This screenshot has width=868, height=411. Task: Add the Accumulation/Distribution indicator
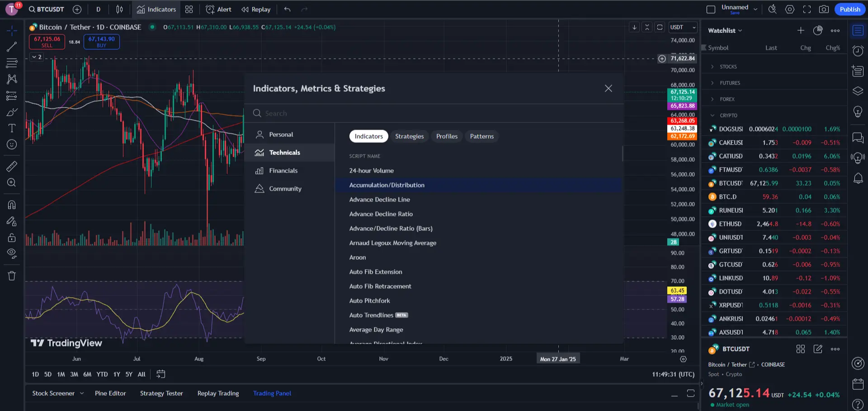[x=478, y=185]
